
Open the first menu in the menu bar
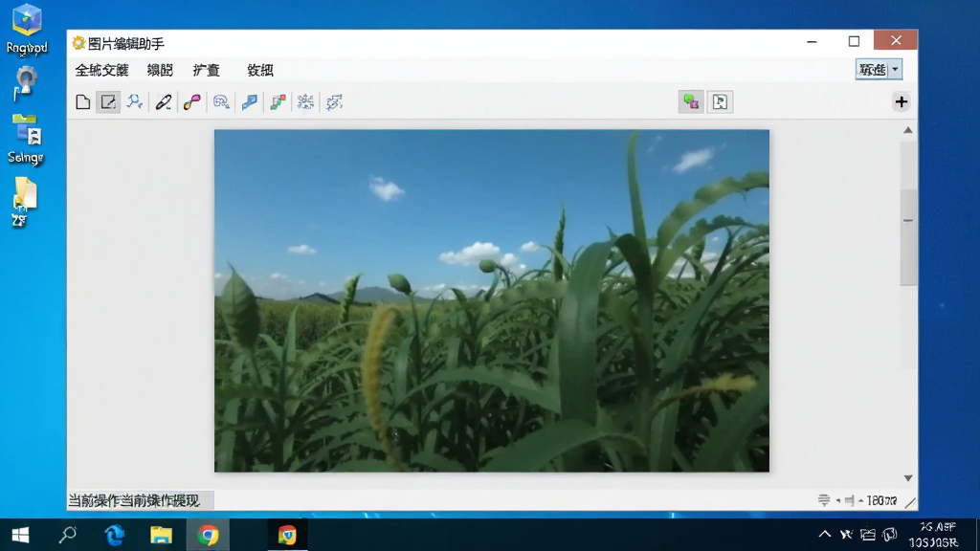pos(101,70)
